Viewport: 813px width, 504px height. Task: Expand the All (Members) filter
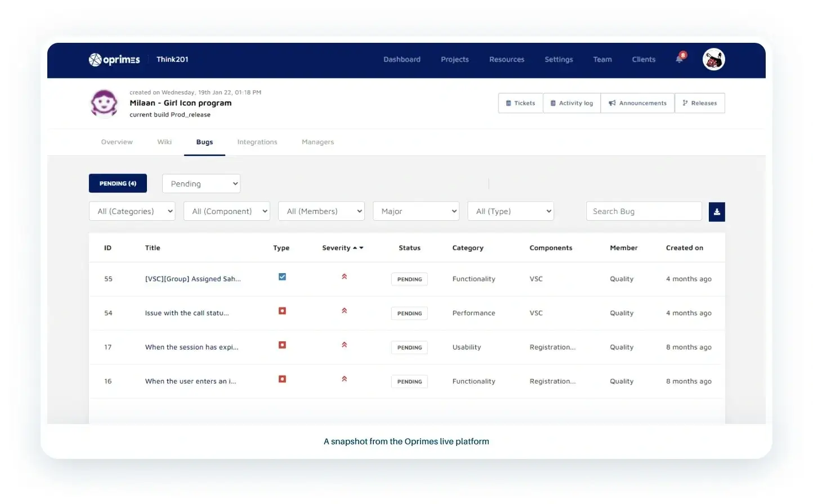tap(321, 211)
